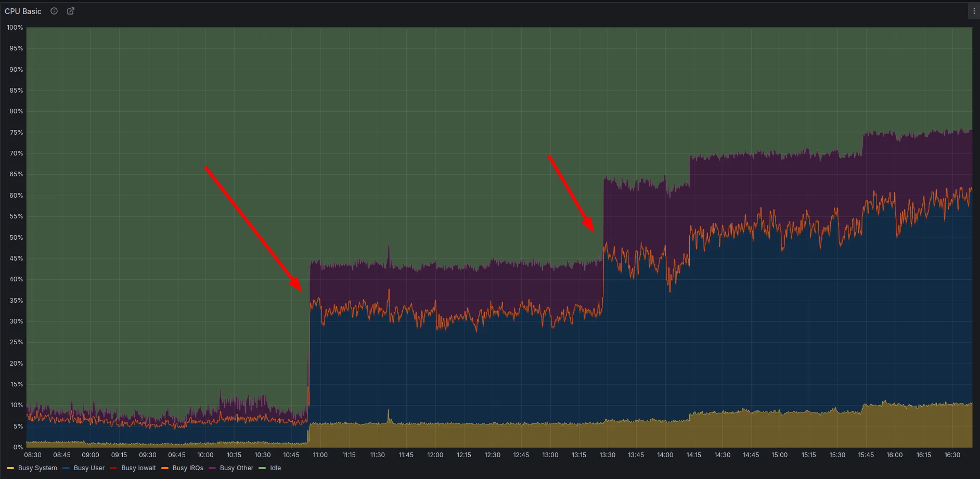980x479 pixels.
Task: Open the purple Busy Other color swatch
Action: pos(212,468)
